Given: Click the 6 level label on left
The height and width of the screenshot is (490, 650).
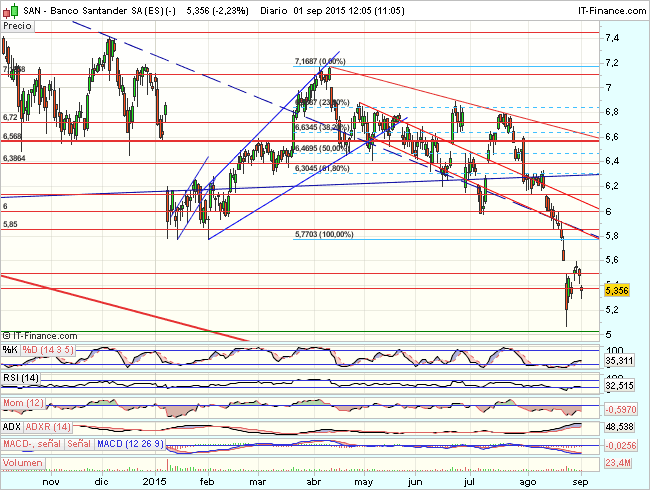Looking at the screenshot, I should coord(5,206).
